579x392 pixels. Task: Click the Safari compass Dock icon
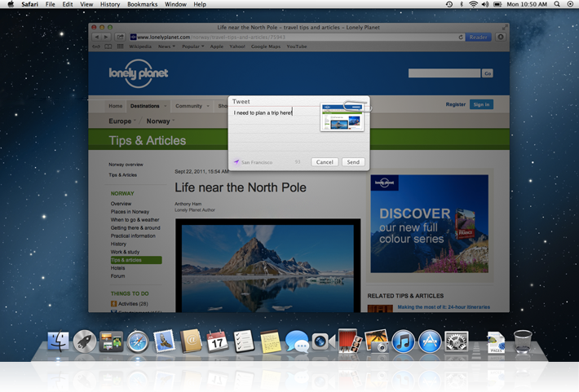[138, 341]
